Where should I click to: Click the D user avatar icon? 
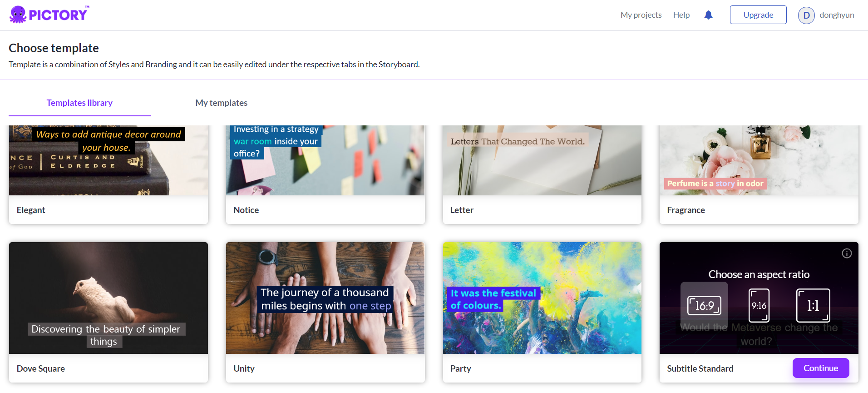806,15
